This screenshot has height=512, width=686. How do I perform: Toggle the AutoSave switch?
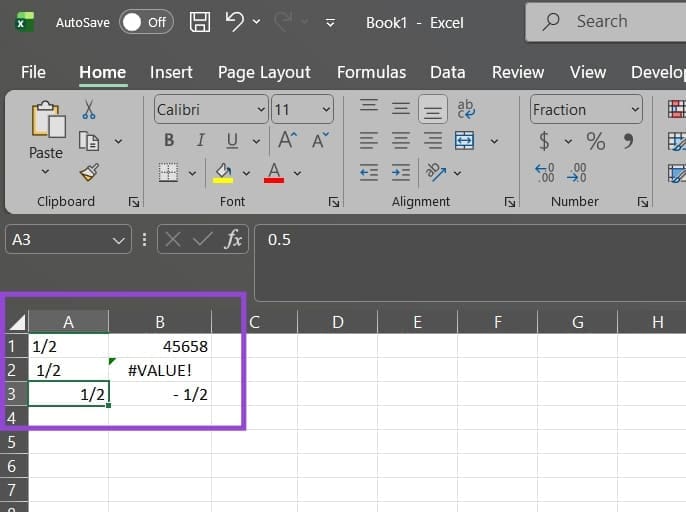[145, 22]
